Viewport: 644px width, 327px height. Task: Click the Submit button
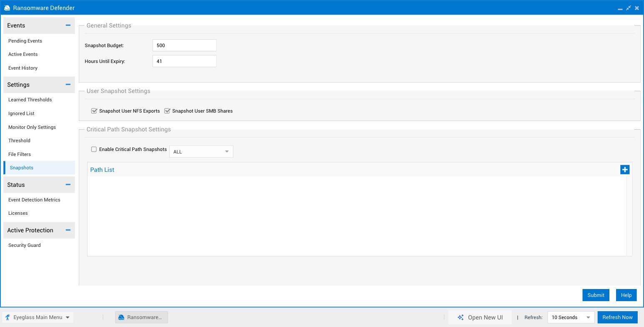click(596, 295)
